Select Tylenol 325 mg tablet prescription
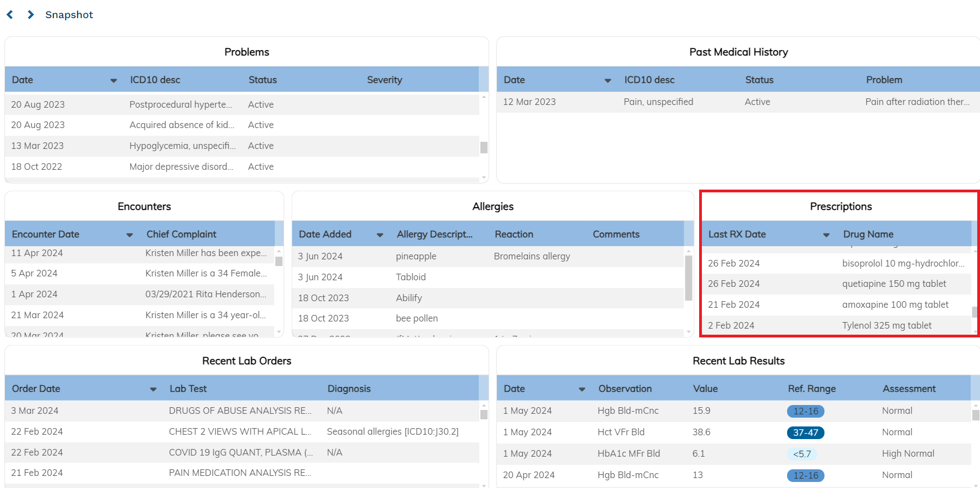 pyautogui.click(x=837, y=326)
